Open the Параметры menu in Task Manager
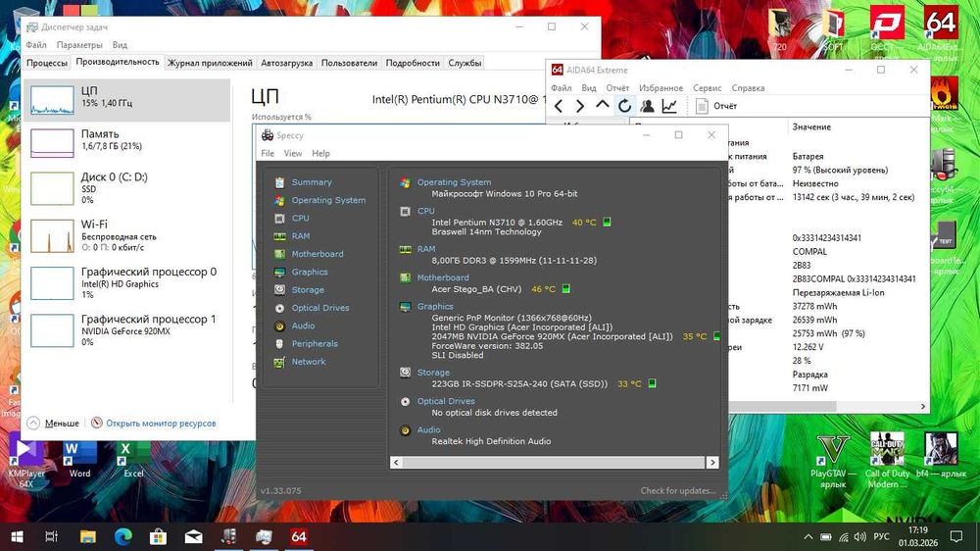 point(79,45)
